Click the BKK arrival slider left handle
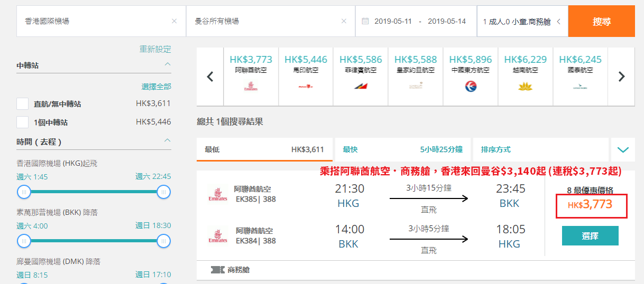644x284 pixels. tap(24, 241)
